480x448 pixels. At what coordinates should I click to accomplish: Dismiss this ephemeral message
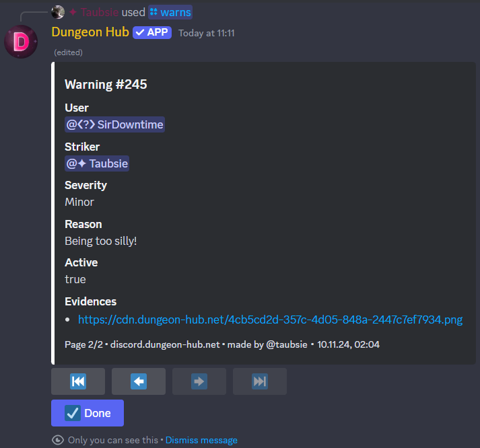[x=201, y=440]
